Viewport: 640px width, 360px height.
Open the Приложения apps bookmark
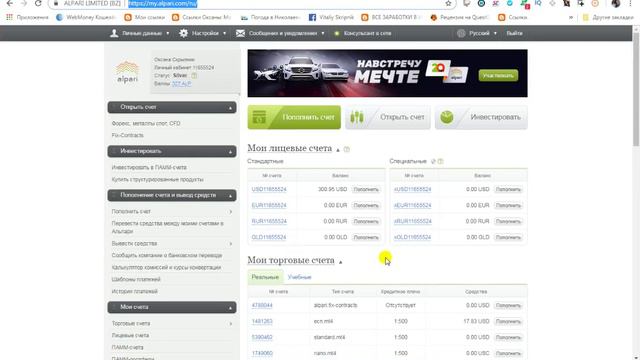point(27,17)
